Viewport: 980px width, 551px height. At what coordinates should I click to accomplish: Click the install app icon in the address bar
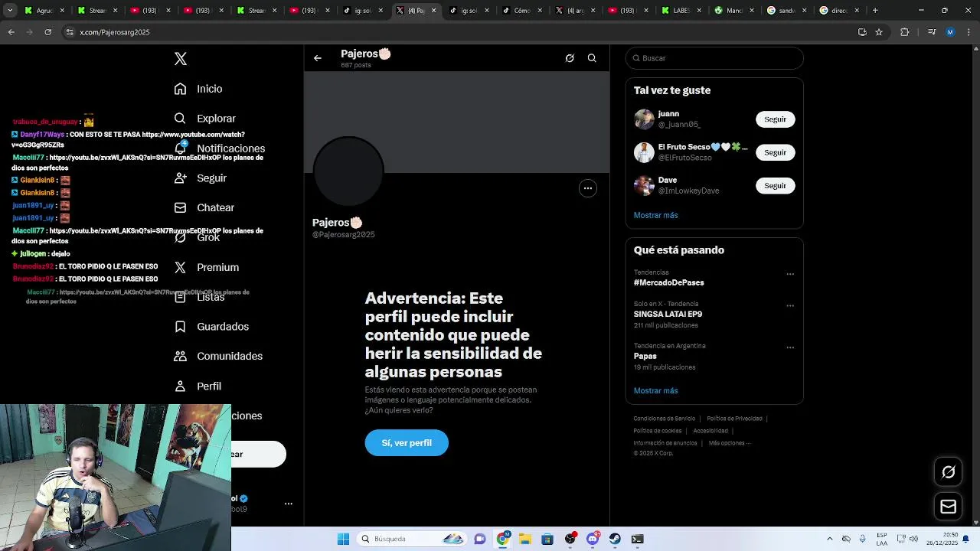click(x=862, y=32)
